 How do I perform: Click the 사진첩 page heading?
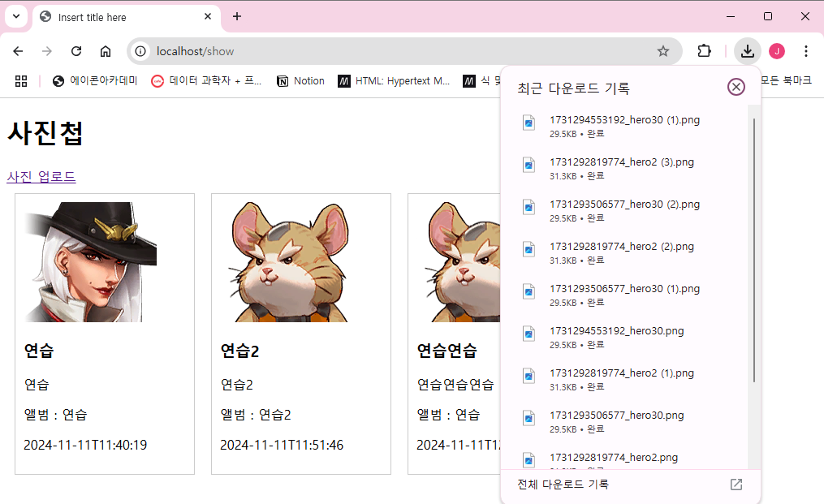[45, 133]
